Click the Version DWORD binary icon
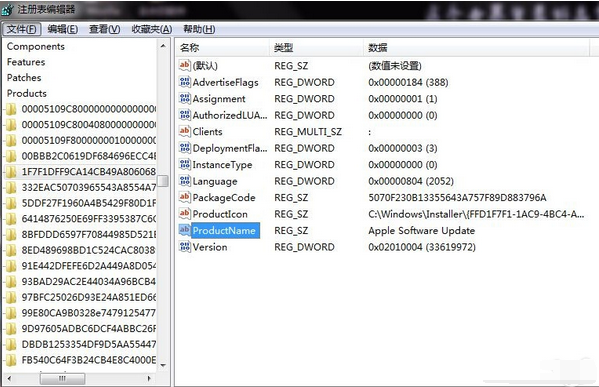The image size is (599, 387). 185,247
